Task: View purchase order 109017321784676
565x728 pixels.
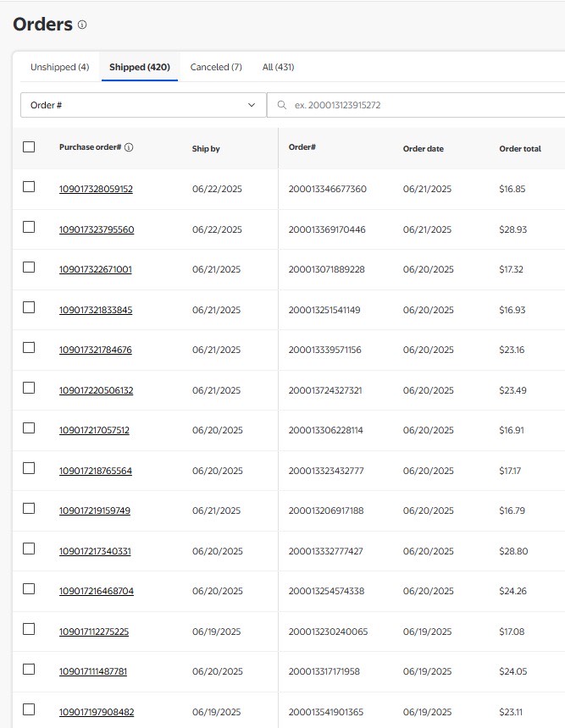Action: click(95, 350)
